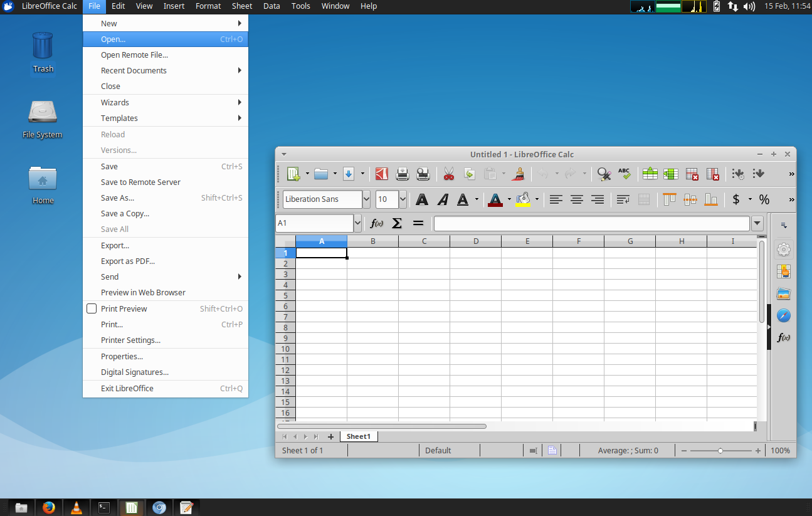Open sidebar Properties gear icon
Image resolution: width=812 pixels, height=516 pixels.
783,250
